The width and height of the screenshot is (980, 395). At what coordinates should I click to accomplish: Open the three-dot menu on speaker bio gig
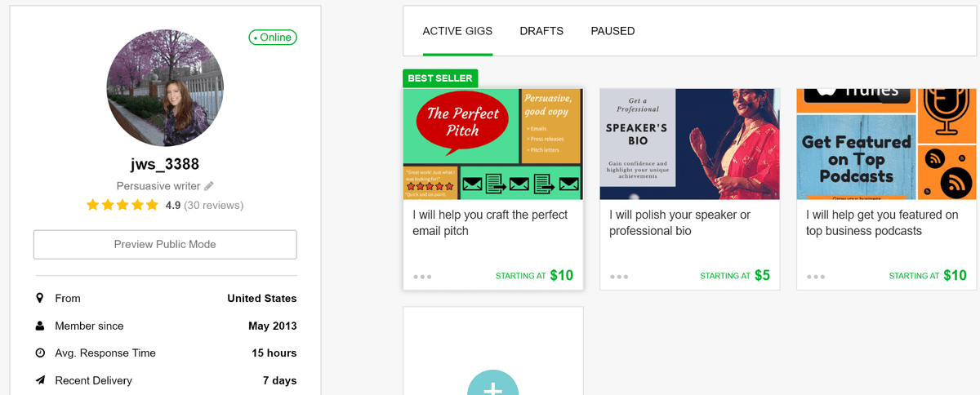(619, 277)
